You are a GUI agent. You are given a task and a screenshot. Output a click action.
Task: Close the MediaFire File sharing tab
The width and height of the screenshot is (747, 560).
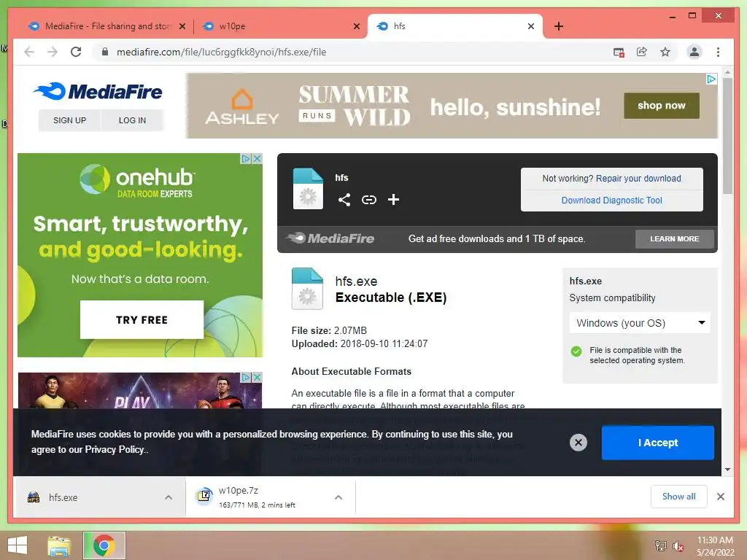pyautogui.click(x=182, y=26)
